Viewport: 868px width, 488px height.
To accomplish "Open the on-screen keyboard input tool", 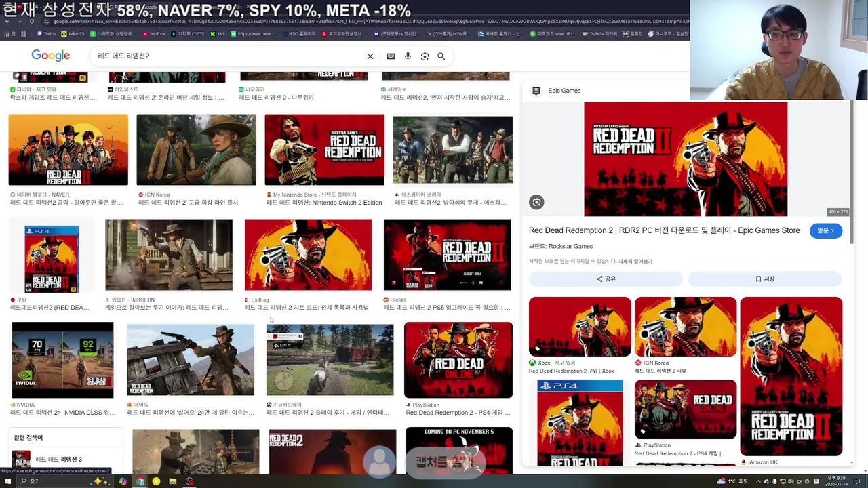I will [391, 56].
